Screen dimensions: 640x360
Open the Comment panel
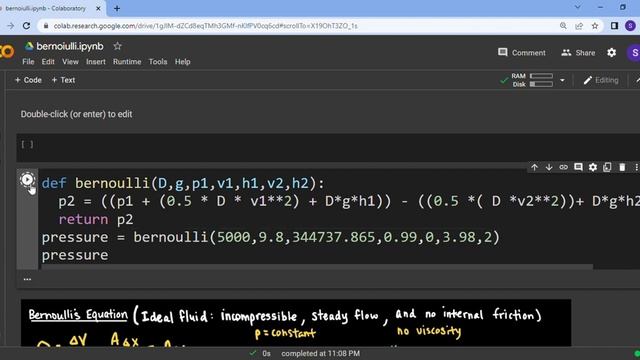pos(522,53)
